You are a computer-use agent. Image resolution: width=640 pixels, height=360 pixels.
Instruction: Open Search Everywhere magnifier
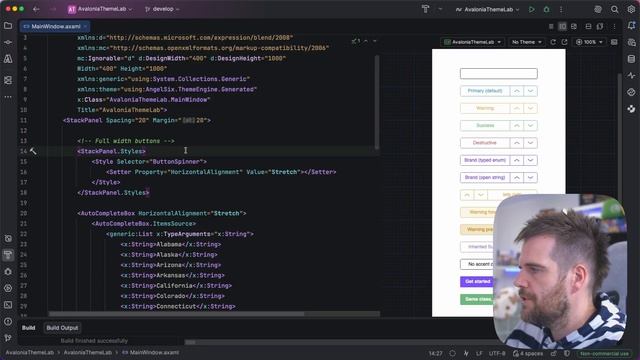click(614, 9)
